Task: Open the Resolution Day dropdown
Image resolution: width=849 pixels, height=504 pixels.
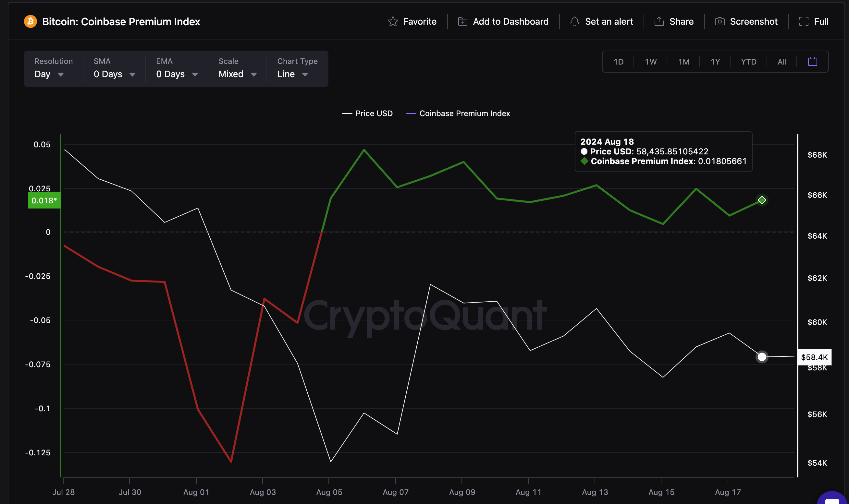Action: [x=53, y=68]
